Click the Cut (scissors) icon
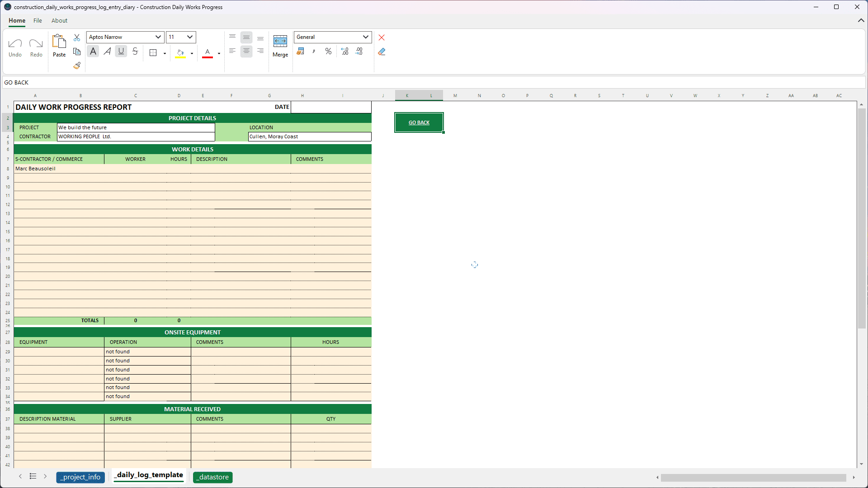Image resolution: width=868 pixels, height=488 pixels. tap(77, 38)
